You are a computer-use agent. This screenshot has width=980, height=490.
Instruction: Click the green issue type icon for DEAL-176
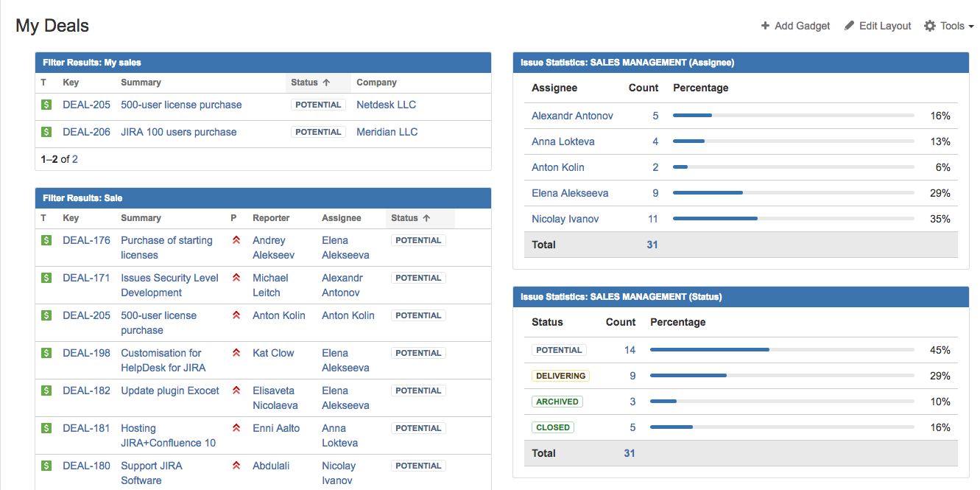point(46,240)
